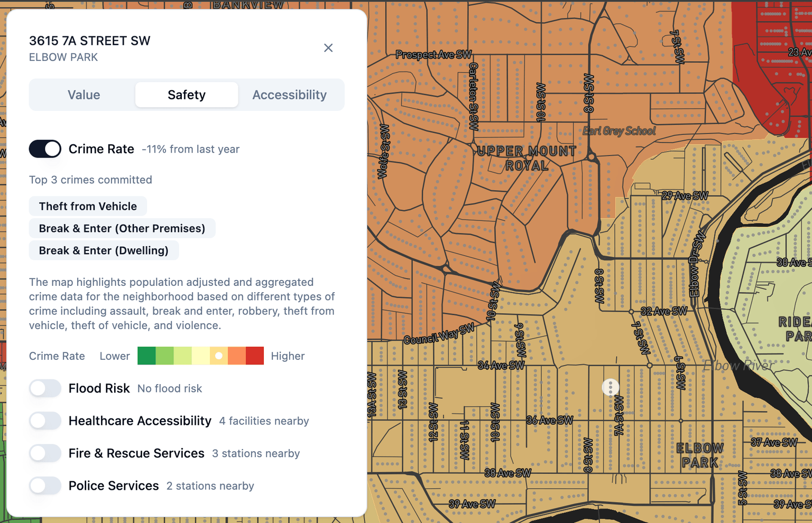
Task: Click 'No flood risk' status text
Action: coord(170,389)
